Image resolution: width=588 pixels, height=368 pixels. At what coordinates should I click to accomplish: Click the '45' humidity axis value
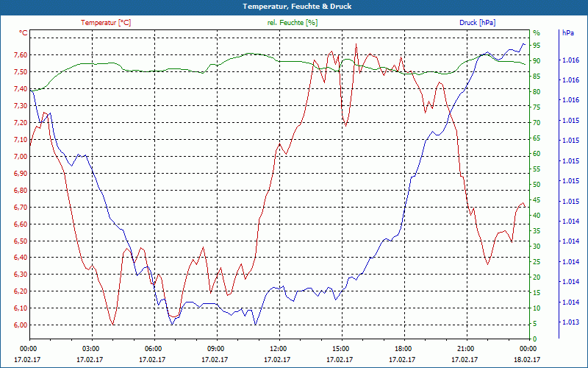(537, 200)
